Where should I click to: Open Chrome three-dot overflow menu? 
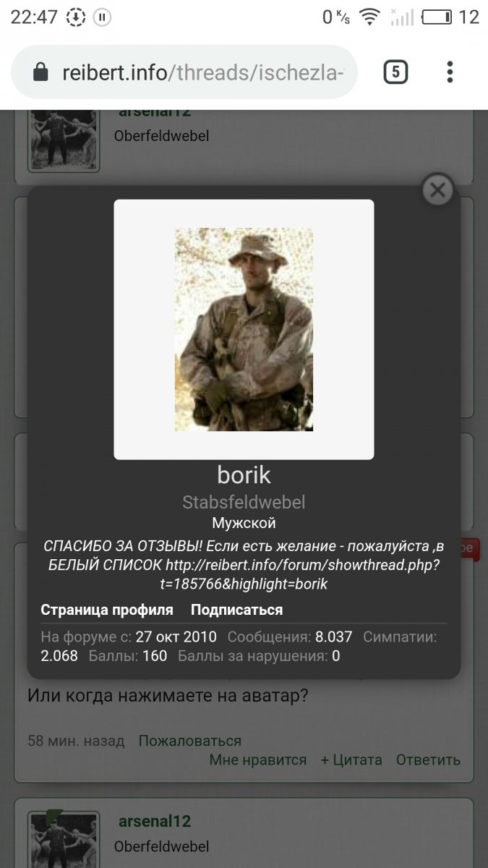point(450,72)
